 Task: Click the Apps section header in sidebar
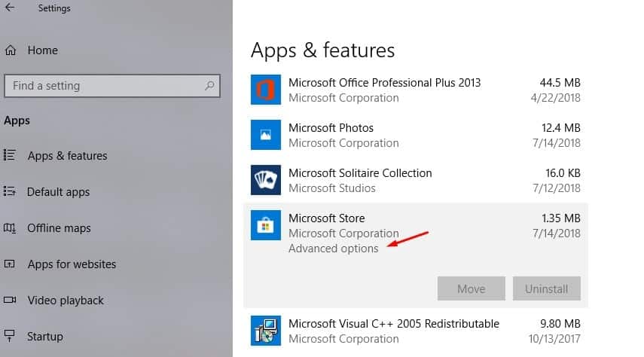coord(17,121)
